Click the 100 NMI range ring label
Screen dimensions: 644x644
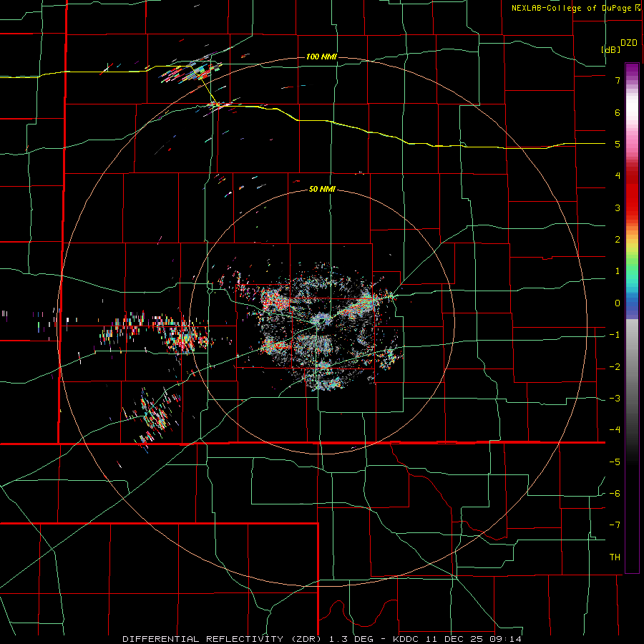click(x=321, y=57)
